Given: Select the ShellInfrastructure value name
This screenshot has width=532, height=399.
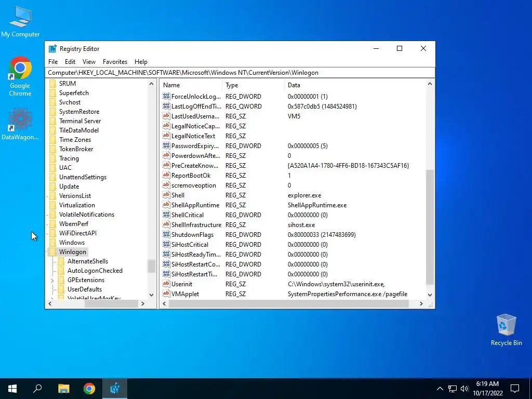Looking at the screenshot, I should tap(196, 224).
